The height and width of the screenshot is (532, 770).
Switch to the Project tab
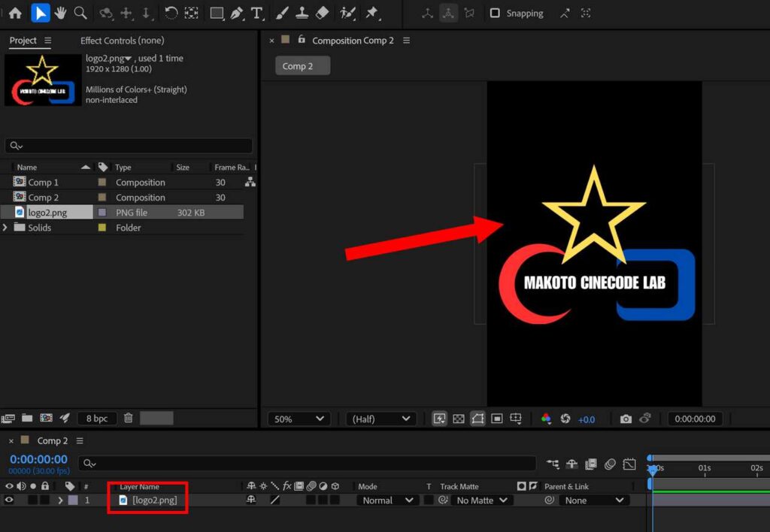[x=23, y=41]
